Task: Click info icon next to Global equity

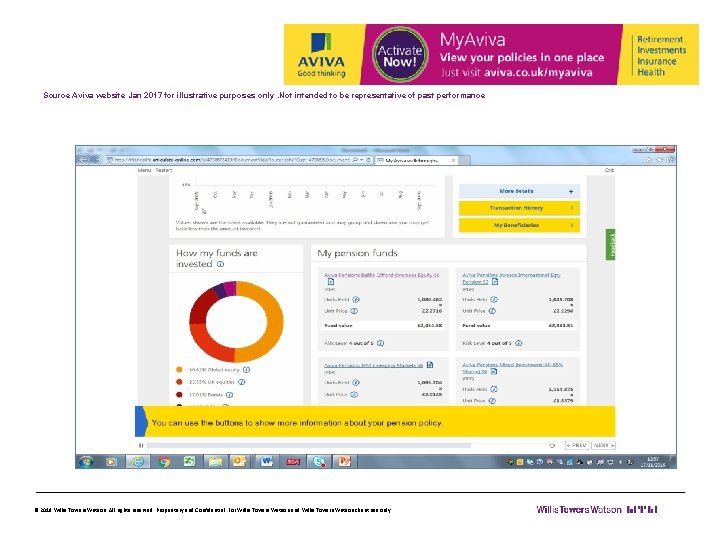Action: 247,370
